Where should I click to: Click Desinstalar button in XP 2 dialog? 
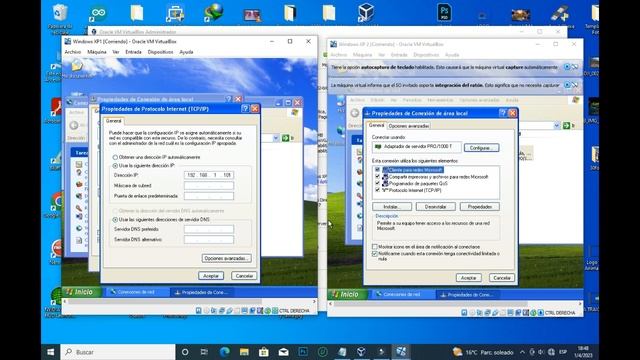[436, 207]
